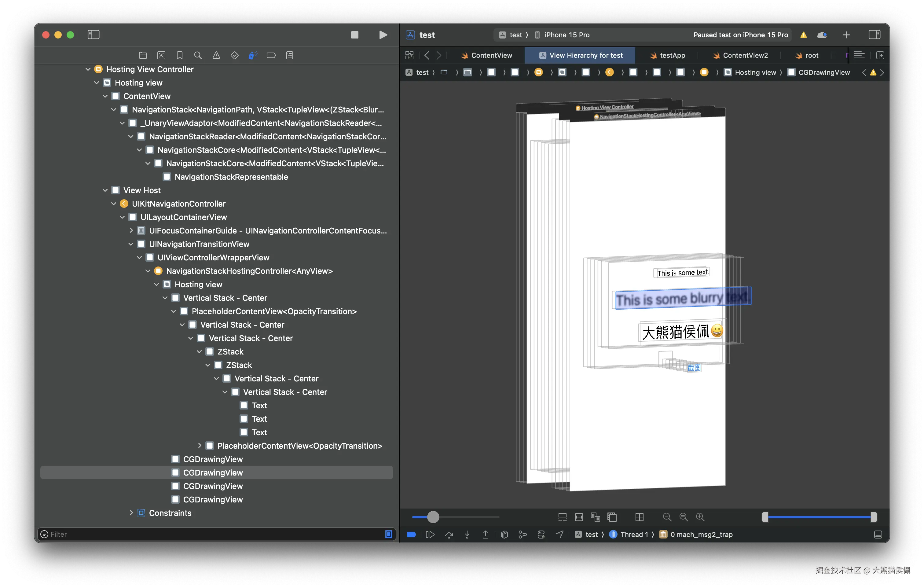The width and height of the screenshot is (924, 588).
Task: Select NavigationStackRepresentable in the tree
Action: click(231, 177)
